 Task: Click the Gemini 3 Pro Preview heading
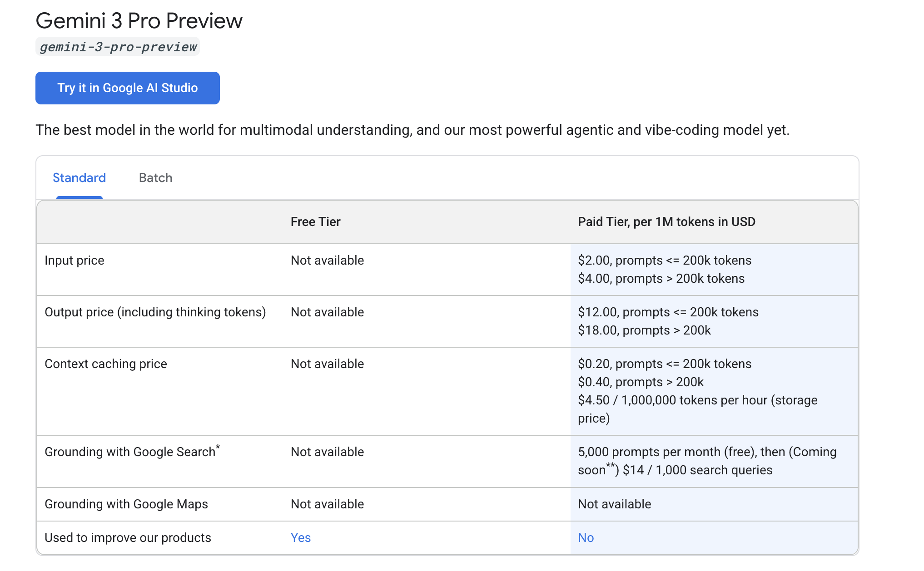pyautogui.click(x=139, y=21)
